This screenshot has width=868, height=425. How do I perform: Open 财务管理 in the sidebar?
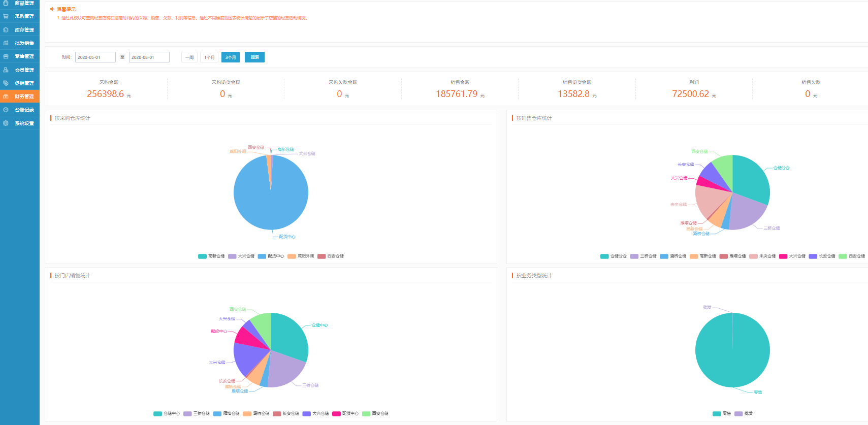(x=24, y=96)
